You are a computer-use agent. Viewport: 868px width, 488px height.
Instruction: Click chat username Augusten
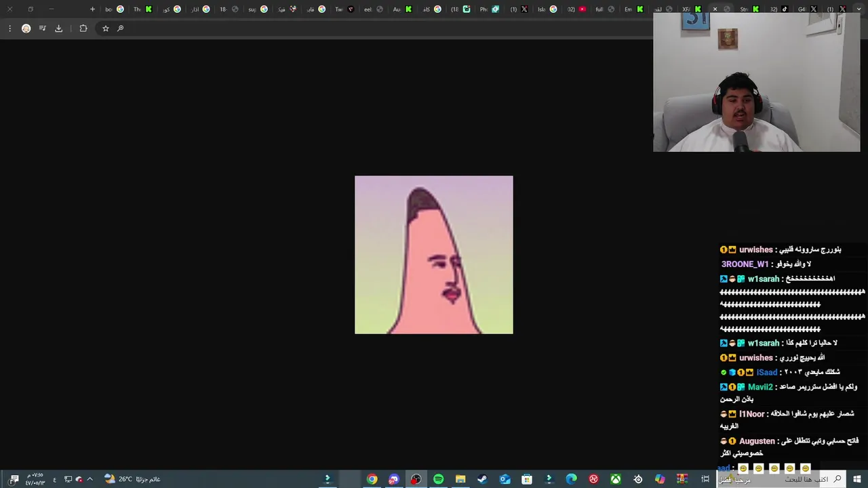click(x=757, y=441)
